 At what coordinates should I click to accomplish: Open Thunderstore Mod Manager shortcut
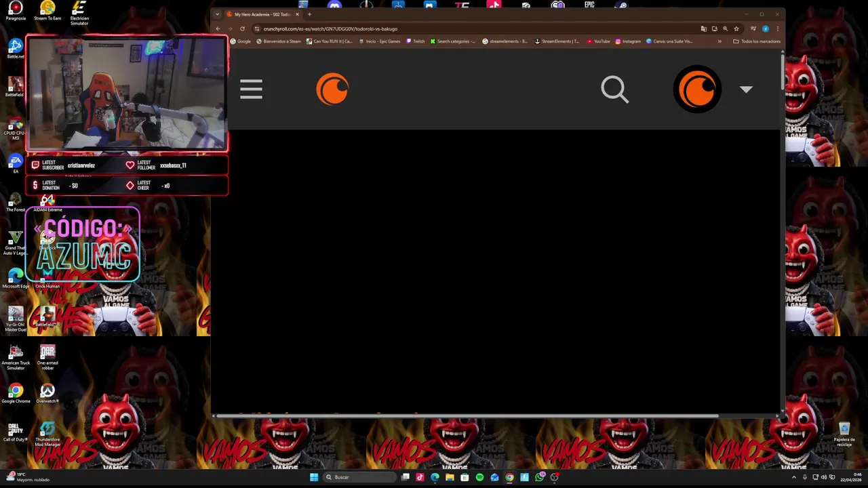click(x=47, y=434)
